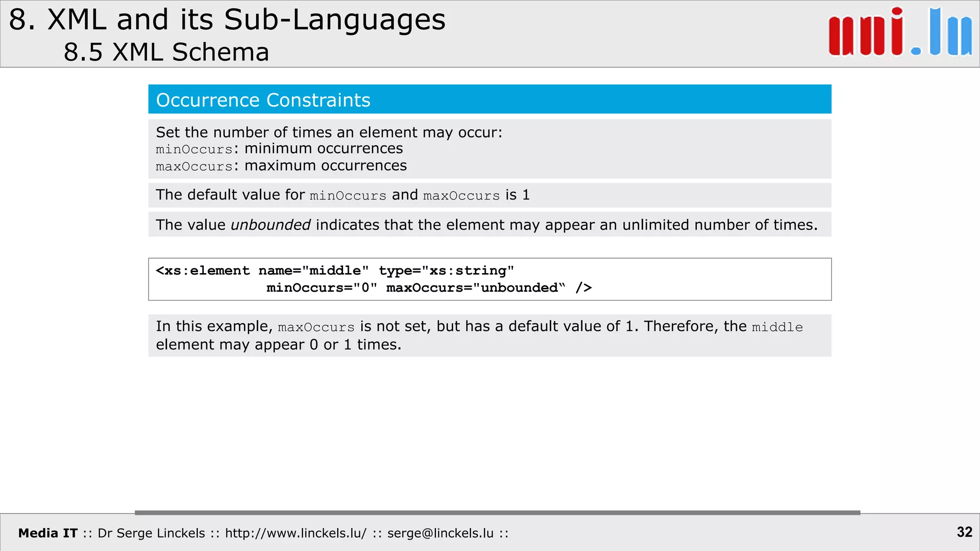Click the "minOccurs: minimum occurrences" line
The image size is (980, 551).
(x=279, y=149)
